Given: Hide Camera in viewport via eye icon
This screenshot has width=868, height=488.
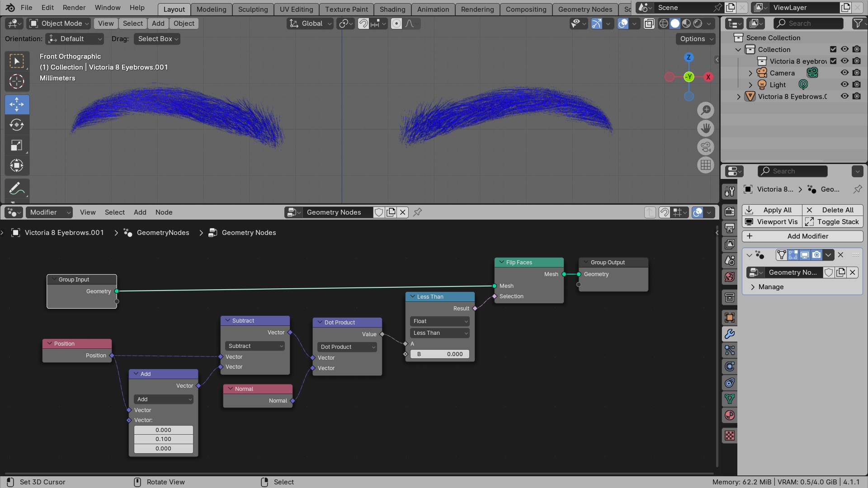Looking at the screenshot, I should [x=844, y=73].
